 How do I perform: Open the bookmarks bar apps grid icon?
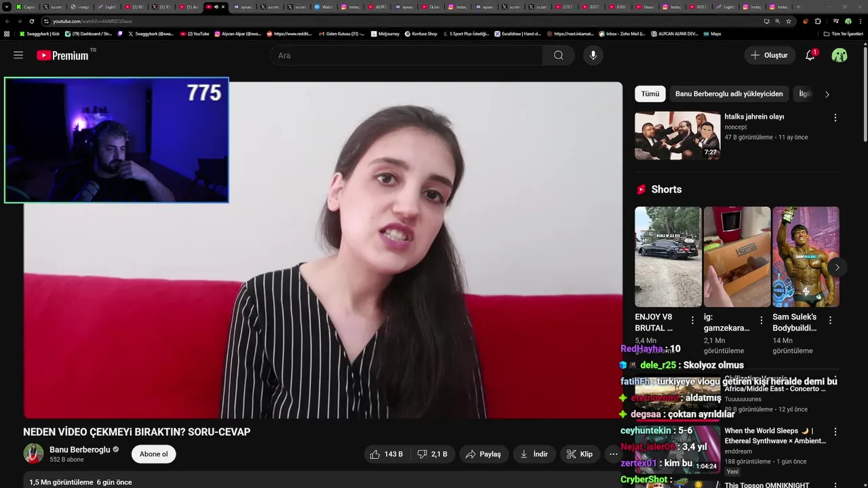tap(7, 33)
